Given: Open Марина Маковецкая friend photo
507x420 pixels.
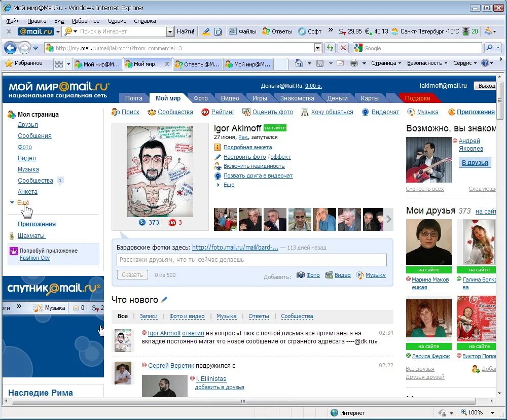Looking at the screenshot, I should tap(429, 242).
